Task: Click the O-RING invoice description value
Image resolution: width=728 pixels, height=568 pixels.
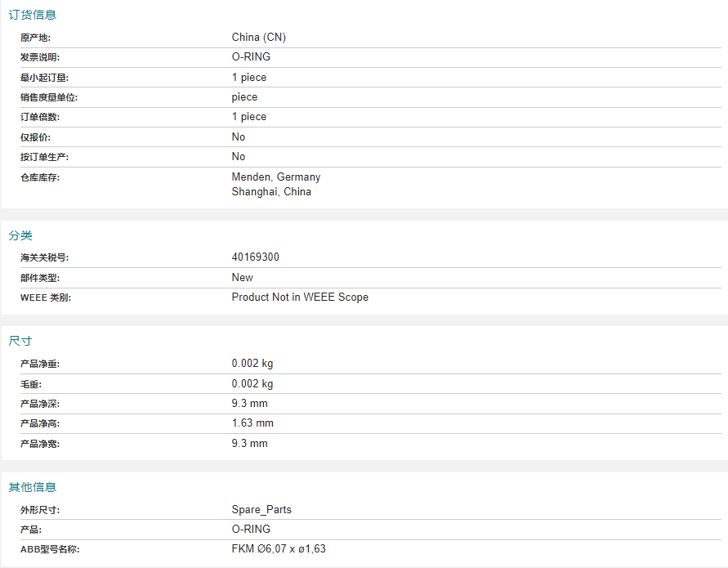Action: click(x=251, y=56)
